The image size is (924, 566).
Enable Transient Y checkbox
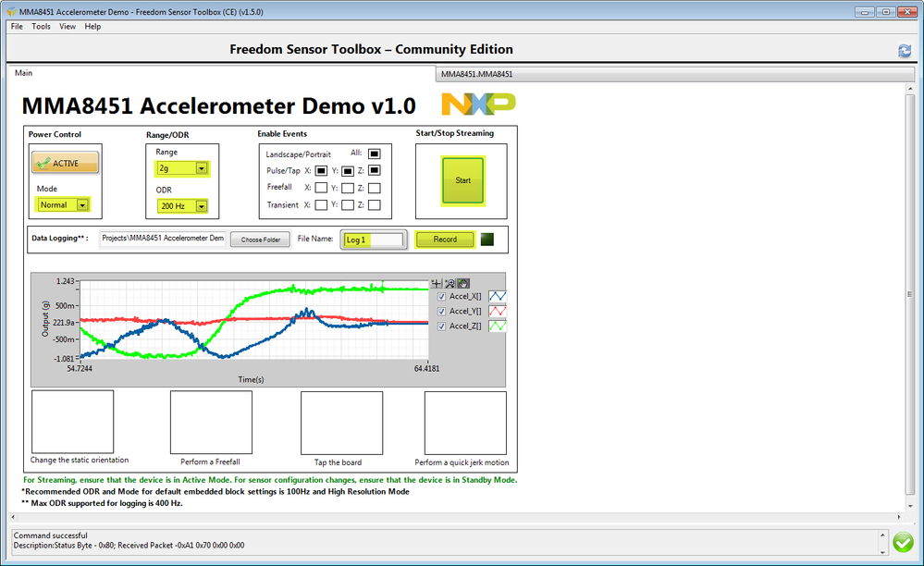(348, 205)
